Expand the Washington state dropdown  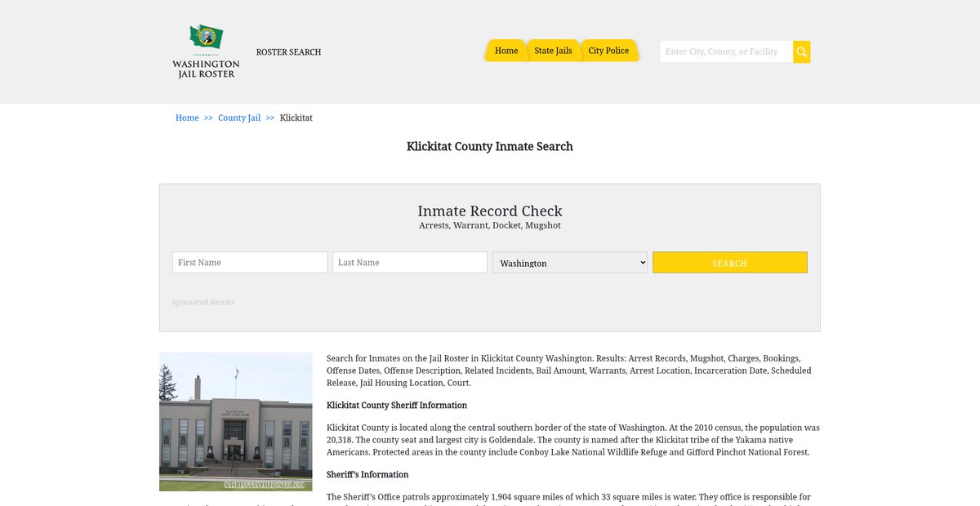570,263
